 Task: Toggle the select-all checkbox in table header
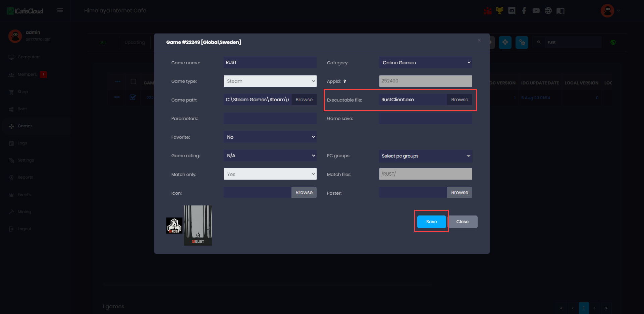pyautogui.click(x=133, y=81)
